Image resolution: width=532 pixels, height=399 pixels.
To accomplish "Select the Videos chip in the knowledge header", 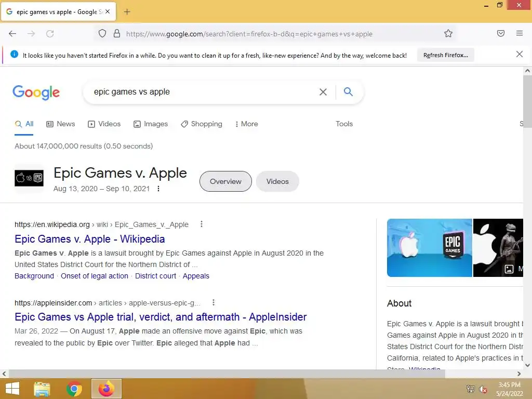I will [277, 181].
